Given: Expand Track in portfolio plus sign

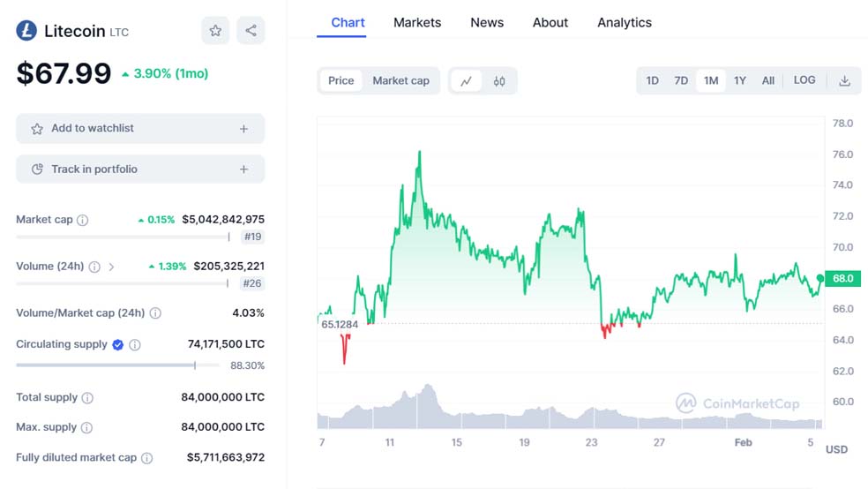Looking at the screenshot, I should pos(243,169).
